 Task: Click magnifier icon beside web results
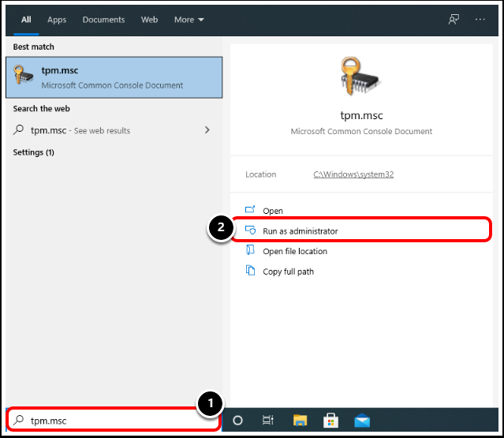(19, 130)
